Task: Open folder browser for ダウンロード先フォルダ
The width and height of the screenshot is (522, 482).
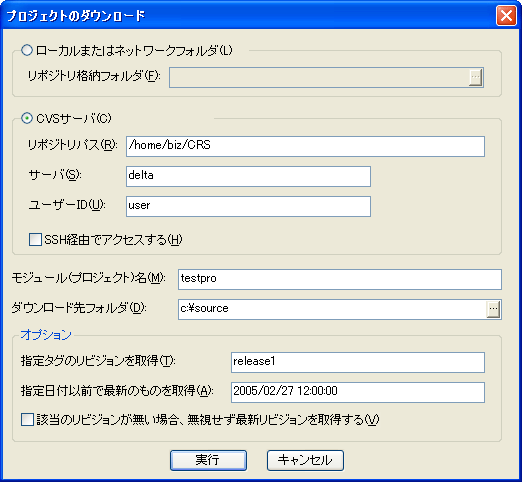Action: coord(494,309)
